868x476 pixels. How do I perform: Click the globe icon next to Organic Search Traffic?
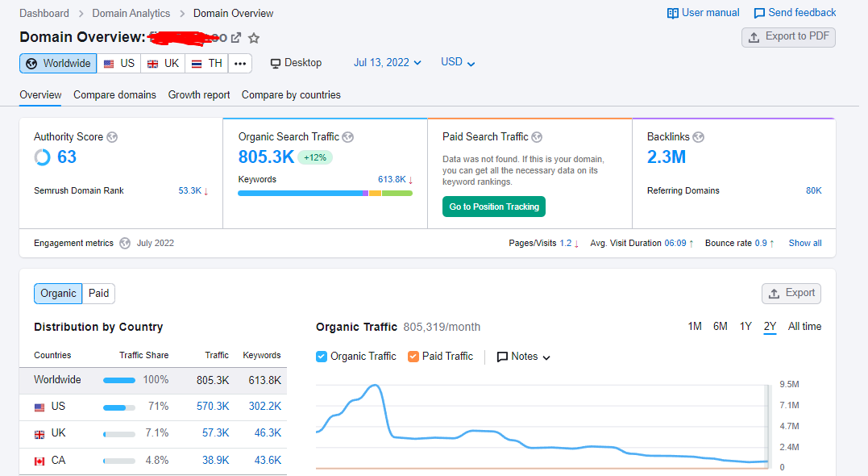347,137
